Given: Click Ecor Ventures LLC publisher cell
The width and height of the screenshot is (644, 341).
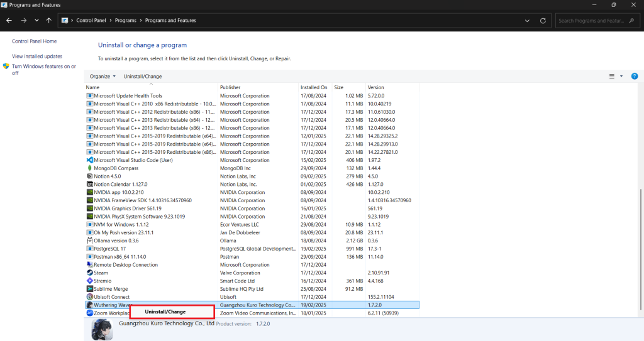Looking at the screenshot, I should point(240,224).
